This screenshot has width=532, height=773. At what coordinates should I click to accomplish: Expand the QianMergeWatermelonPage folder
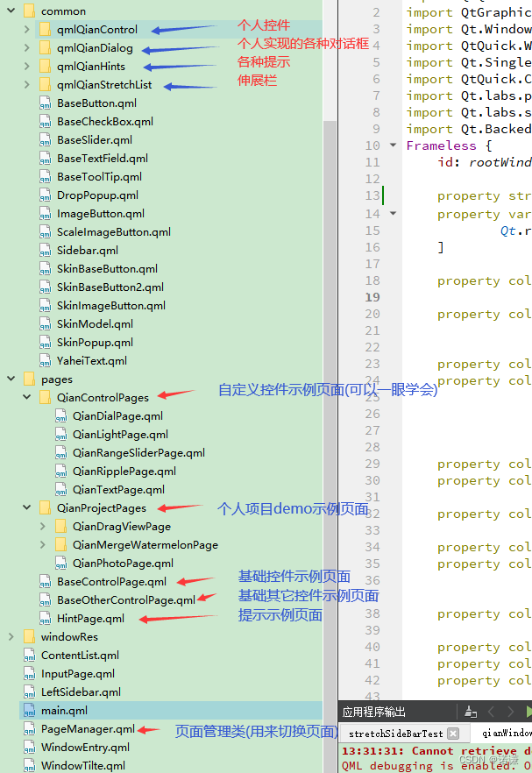(x=42, y=545)
